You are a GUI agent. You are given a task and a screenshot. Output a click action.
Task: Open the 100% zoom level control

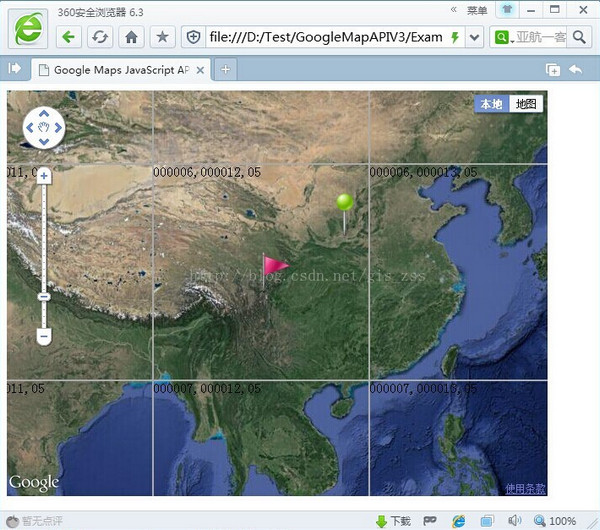pos(555,521)
